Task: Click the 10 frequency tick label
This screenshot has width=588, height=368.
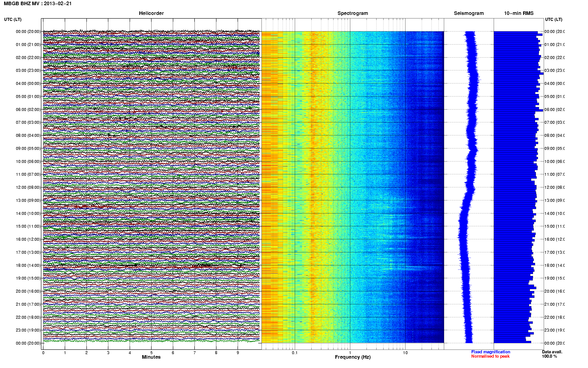Action: point(405,353)
